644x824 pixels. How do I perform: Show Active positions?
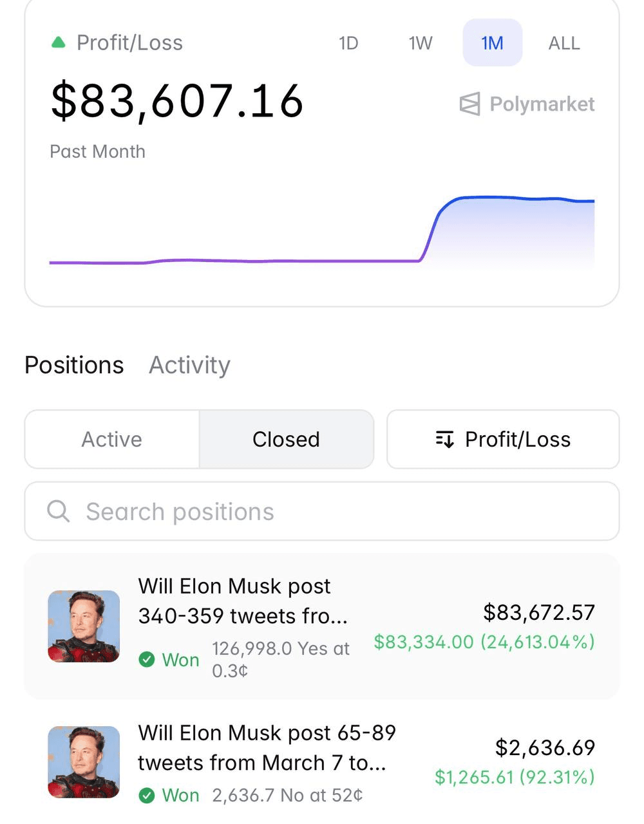click(x=112, y=440)
